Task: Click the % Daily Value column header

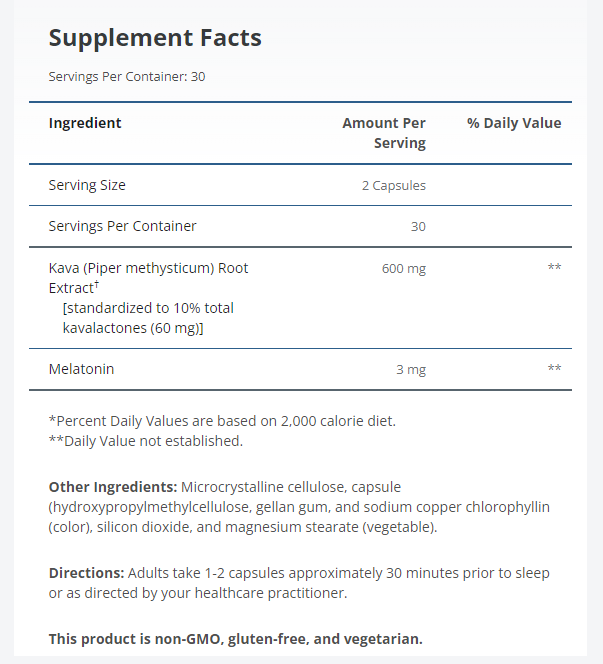Action: click(x=514, y=123)
